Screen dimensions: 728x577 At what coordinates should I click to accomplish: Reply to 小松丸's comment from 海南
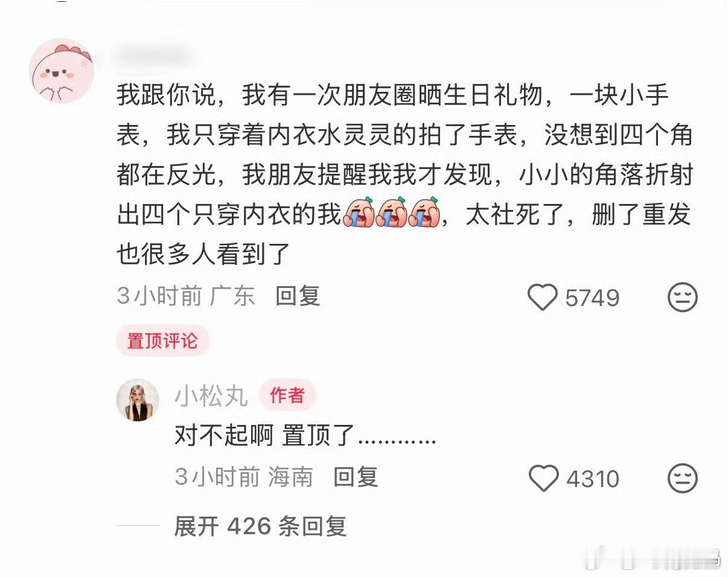[x=356, y=477]
